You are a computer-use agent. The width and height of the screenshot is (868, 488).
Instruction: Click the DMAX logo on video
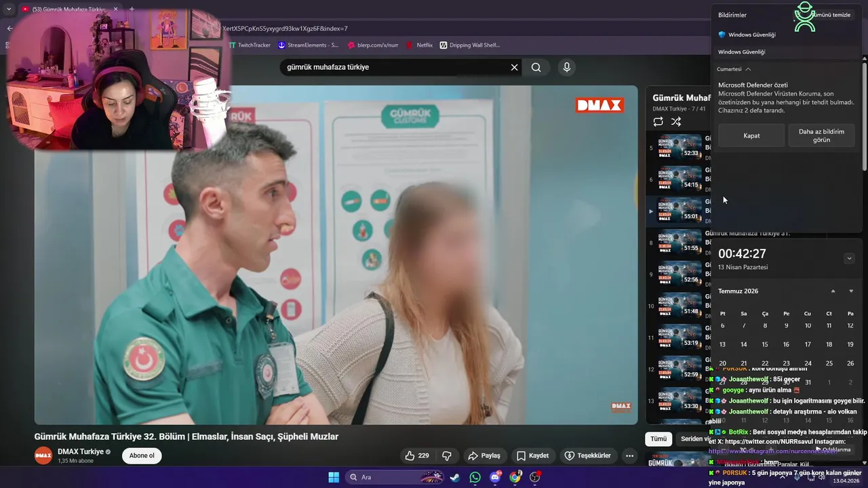coord(599,105)
